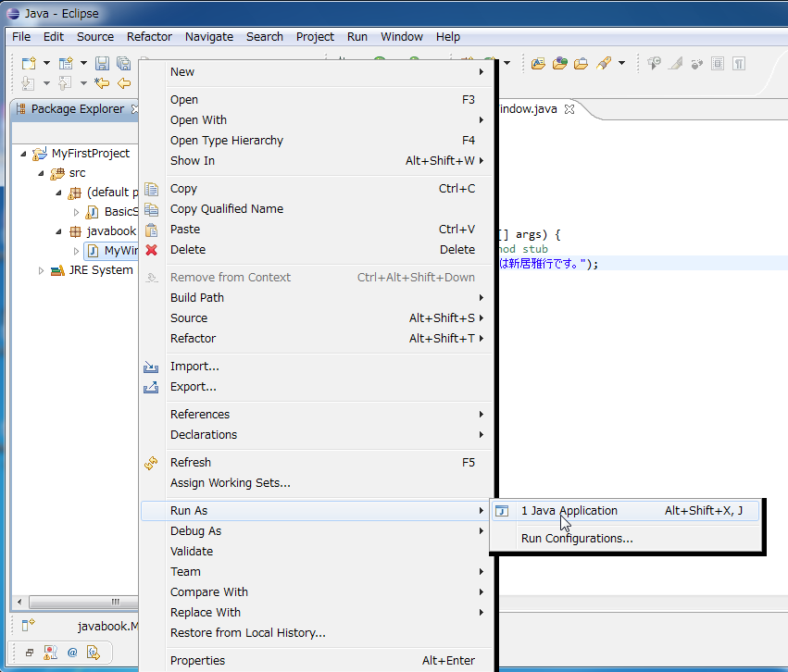788x672 pixels.
Task: Click the Show Whitespace Characters icon
Action: [739, 64]
